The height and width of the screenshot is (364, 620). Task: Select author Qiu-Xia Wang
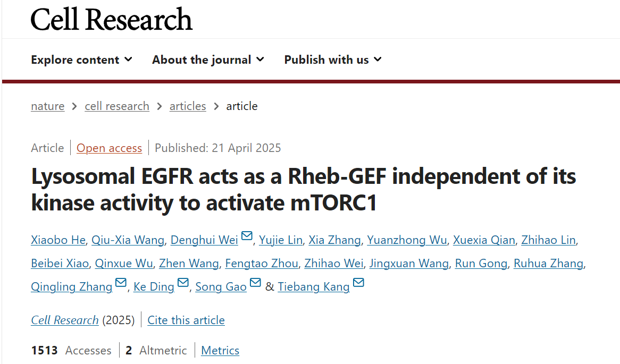coord(128,240)
